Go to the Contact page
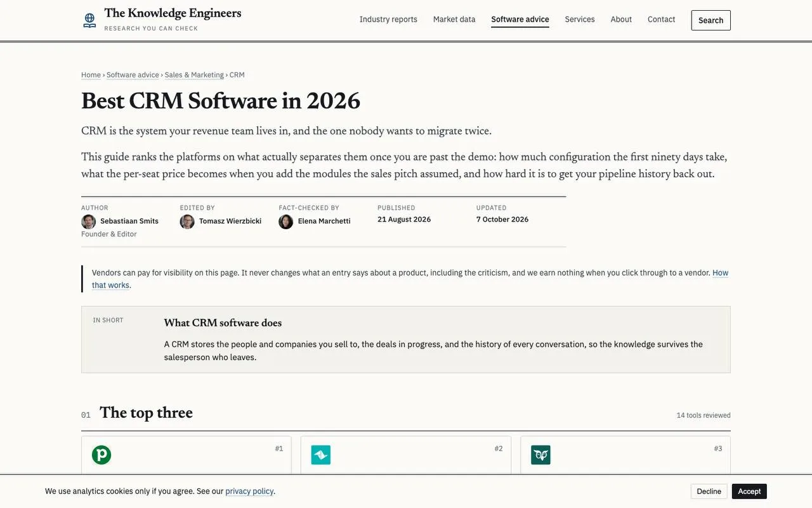Image resolution: width=812 pixels, height=508 pixels. coord(662,20)
